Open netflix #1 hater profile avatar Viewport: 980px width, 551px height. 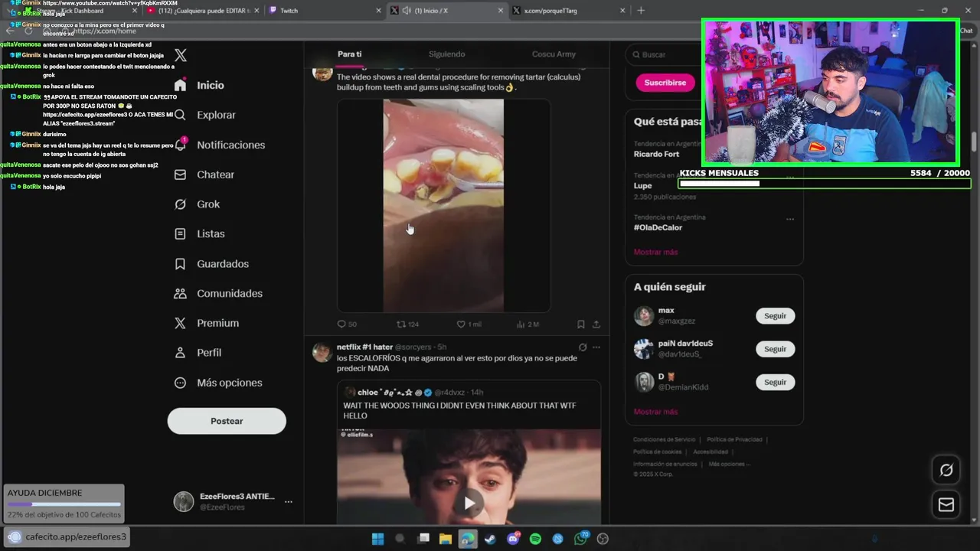click(x=322, y=352)
